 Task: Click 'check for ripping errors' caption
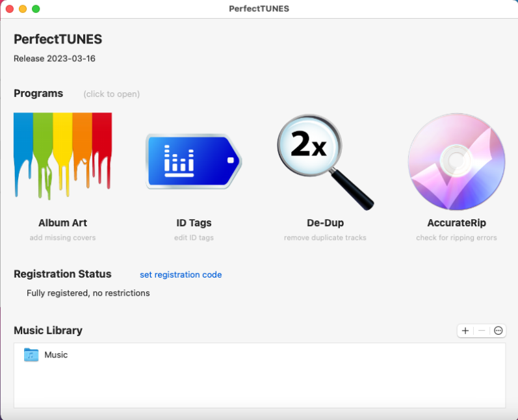(456, 237)
